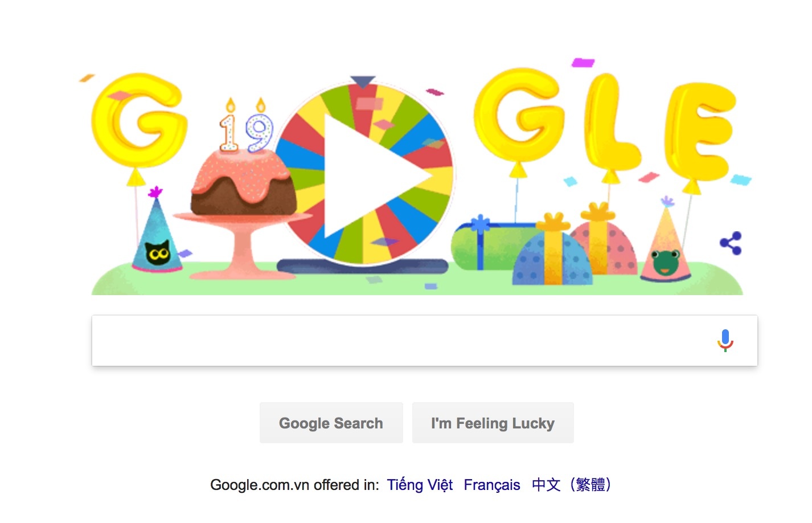This screenshot has width=812, height=523.
Task: Click the I'm Feeling Lucky button
Action: click(493, 423)
